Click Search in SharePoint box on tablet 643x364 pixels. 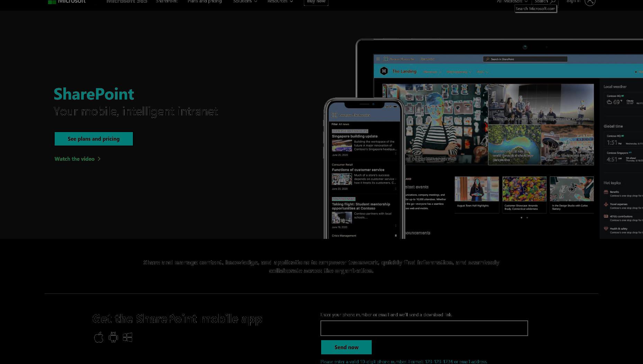[x=525, y=59]
